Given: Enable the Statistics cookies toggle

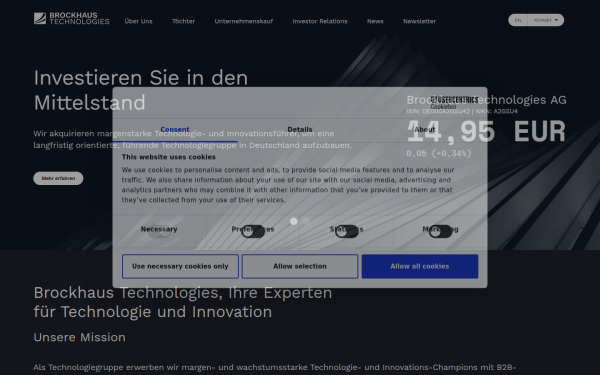Looking at the screenshot, I should (347, 231).
